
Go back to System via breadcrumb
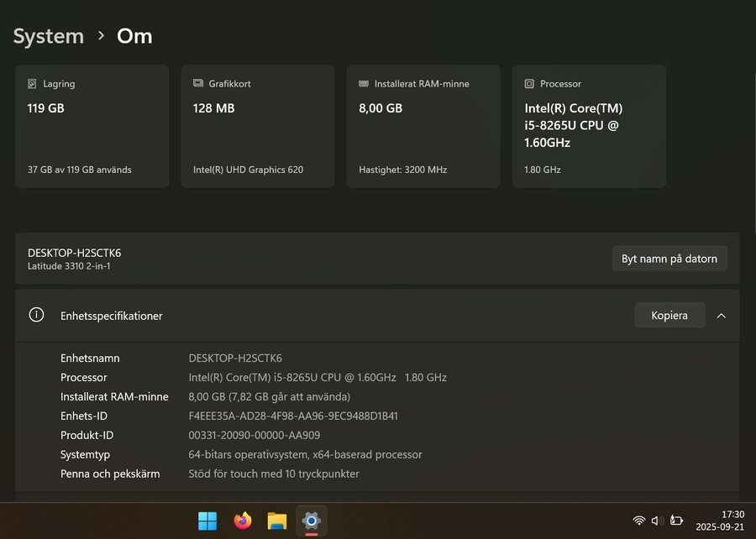click(49, 36)
